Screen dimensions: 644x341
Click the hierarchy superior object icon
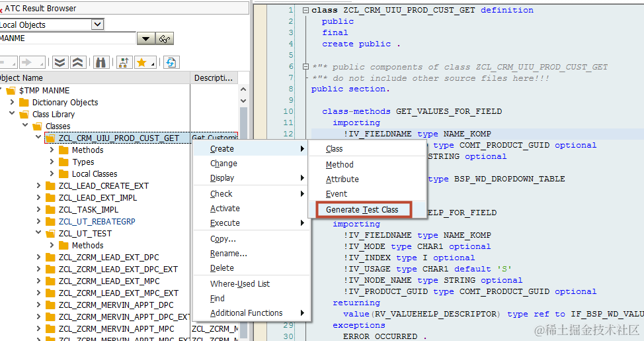click(124, 62)
